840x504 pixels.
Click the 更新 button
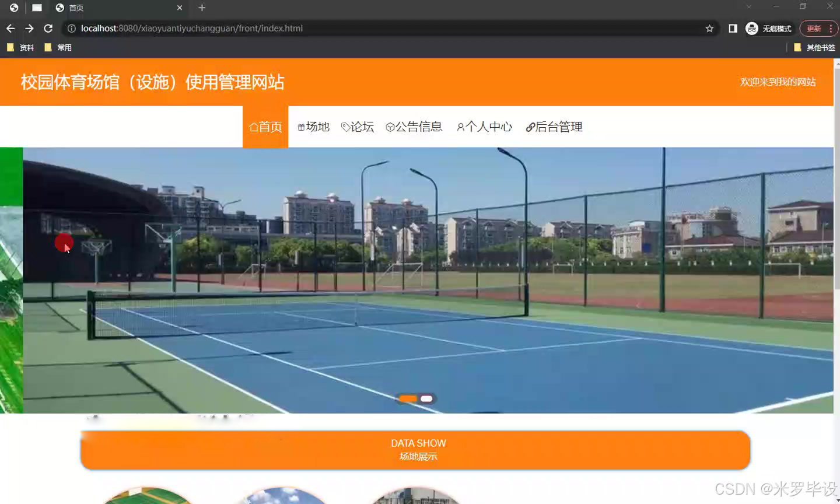tap(814, 28)
